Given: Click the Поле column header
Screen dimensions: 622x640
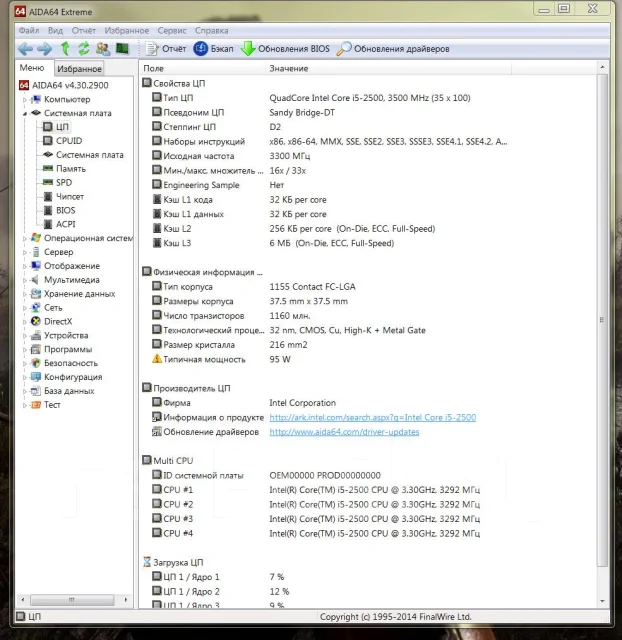Looking at the screenshot, I should [x=202, y=69].
